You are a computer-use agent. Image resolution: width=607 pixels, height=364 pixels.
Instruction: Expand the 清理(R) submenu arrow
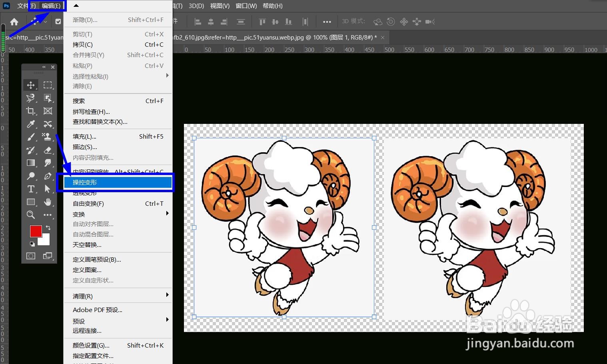click(168, 295)
